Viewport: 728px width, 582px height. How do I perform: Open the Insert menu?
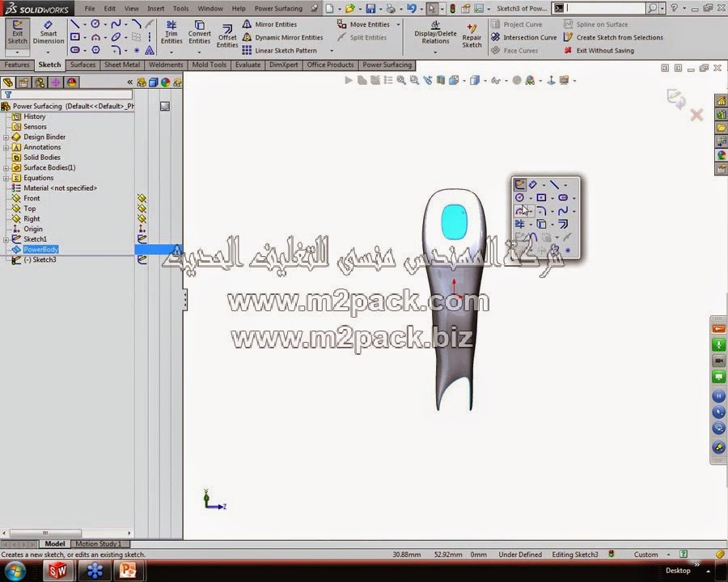pos(155,8)
